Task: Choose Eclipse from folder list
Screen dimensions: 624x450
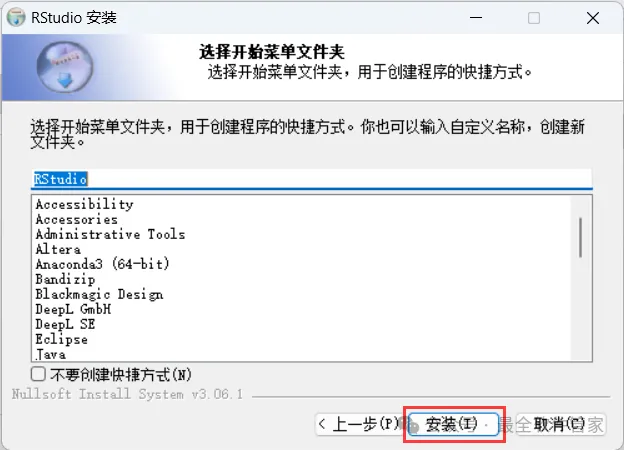Action: [61, 339]
